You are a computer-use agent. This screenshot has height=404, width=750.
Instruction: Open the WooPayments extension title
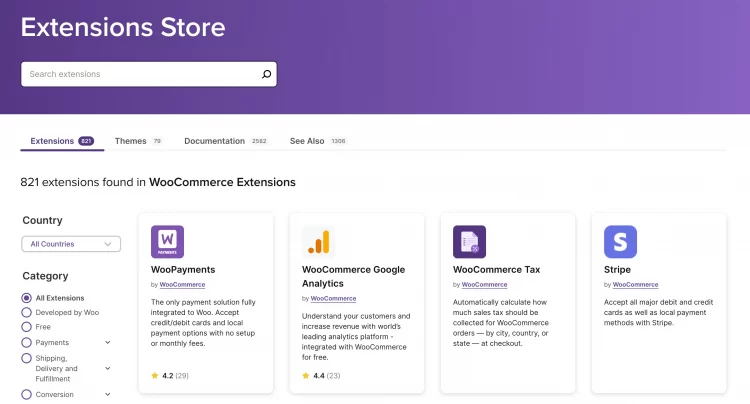(x=183, y=270)
